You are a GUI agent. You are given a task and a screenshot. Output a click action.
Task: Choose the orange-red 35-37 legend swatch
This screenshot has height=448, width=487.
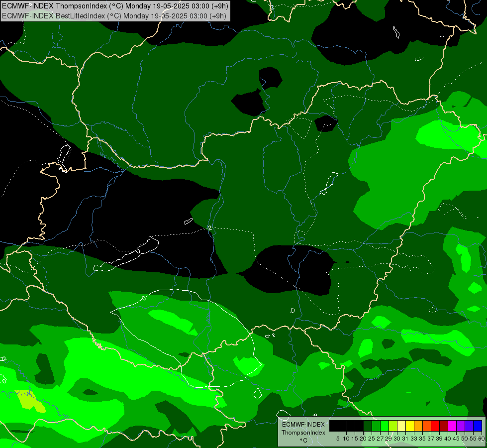427,426
